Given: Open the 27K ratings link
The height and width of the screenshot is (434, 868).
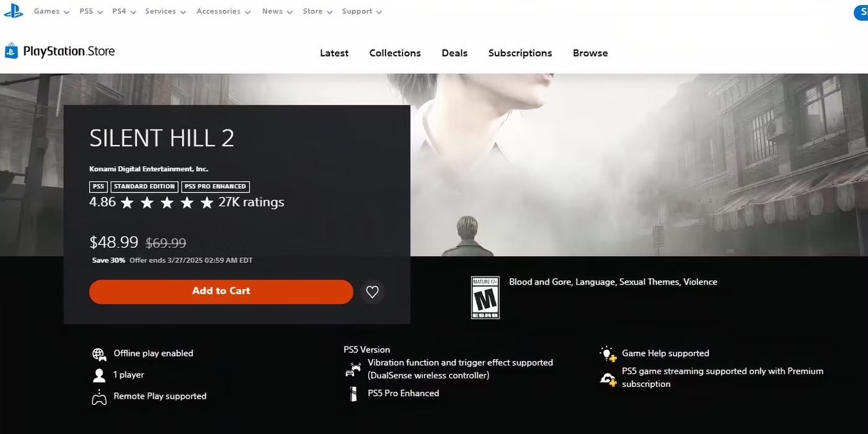Looking at the screenshot, I should pos(251,202).
